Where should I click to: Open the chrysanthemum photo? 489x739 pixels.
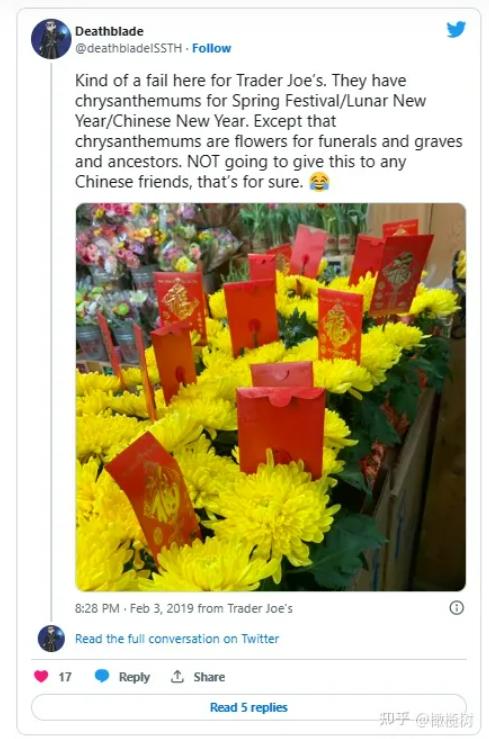tap(271, 397)
